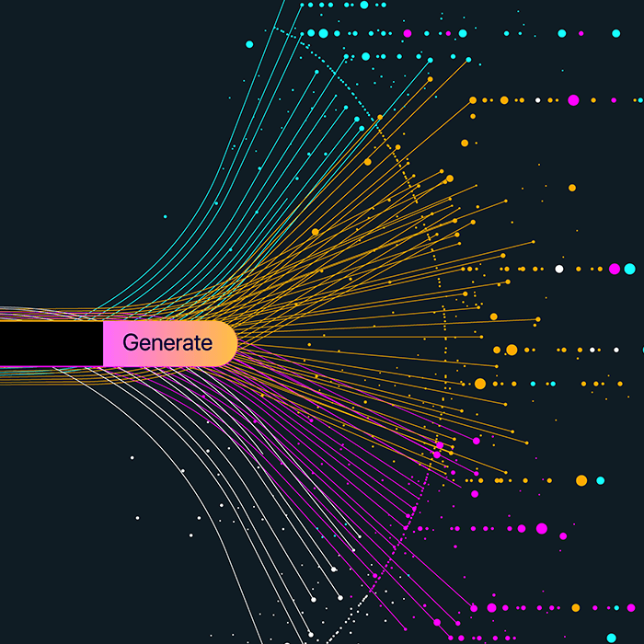Screen dimensions: 644x644
Task: Click the large white dot in the orange dotted row
Action: pos(558,269)
